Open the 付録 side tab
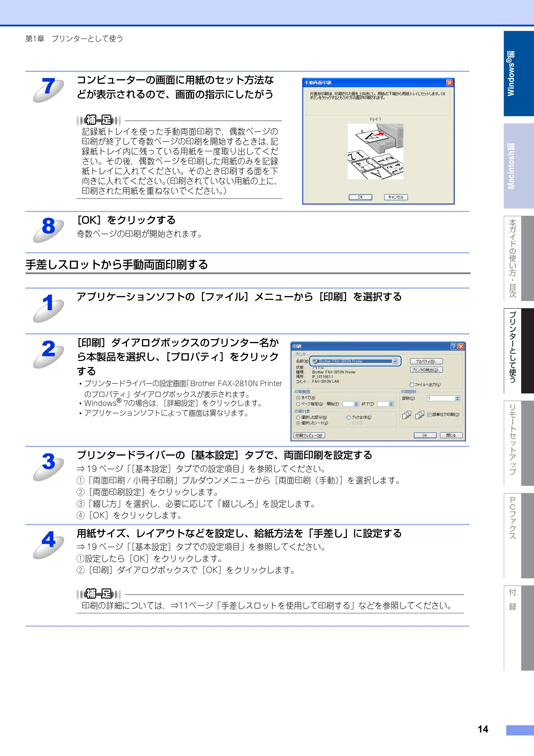 (x=519, y=628)
